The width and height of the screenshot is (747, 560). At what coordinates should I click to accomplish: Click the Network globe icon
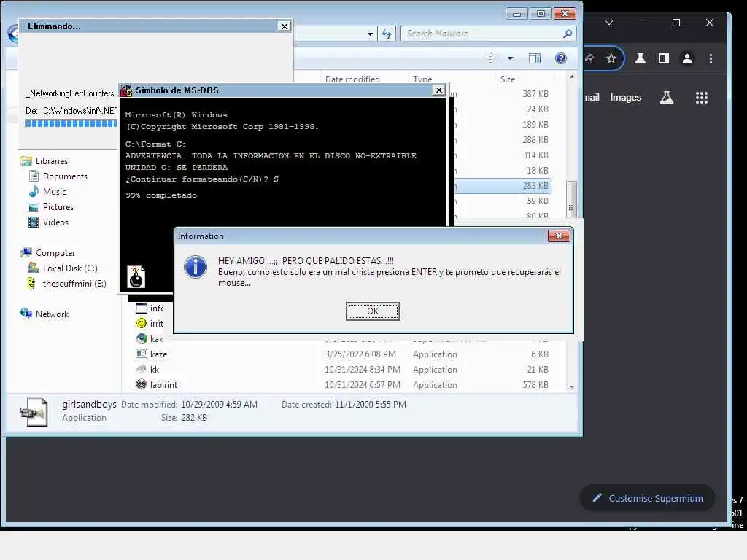[26, 314]
